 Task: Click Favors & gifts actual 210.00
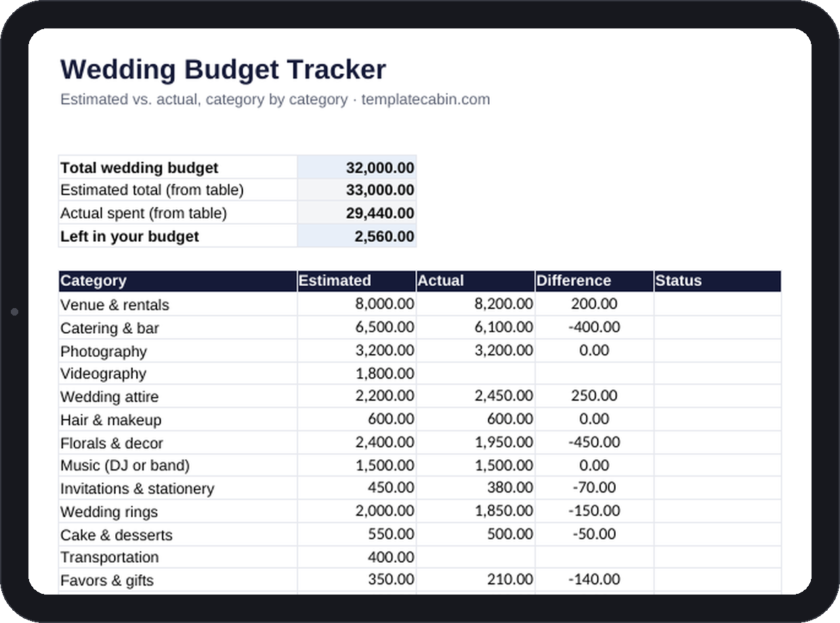[476, 580]
